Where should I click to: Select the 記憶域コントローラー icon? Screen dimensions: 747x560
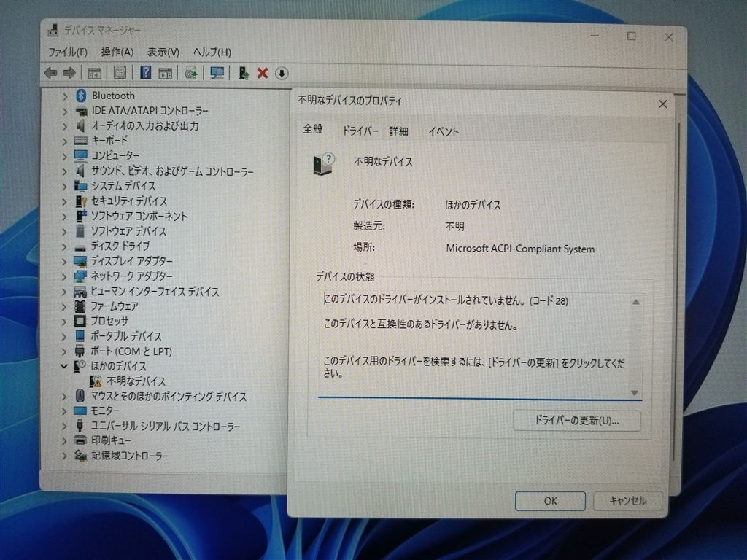pos(80,456)
